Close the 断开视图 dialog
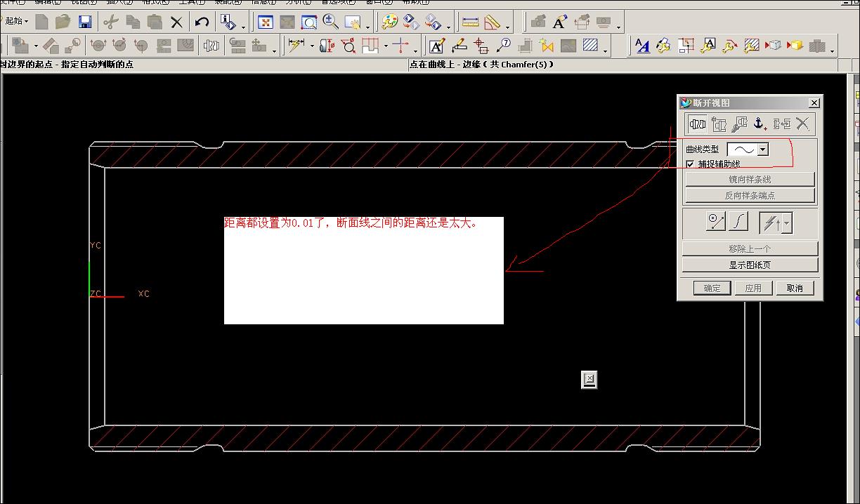The width and height of the screenshot is (860, 504). [x=814, y=103]
